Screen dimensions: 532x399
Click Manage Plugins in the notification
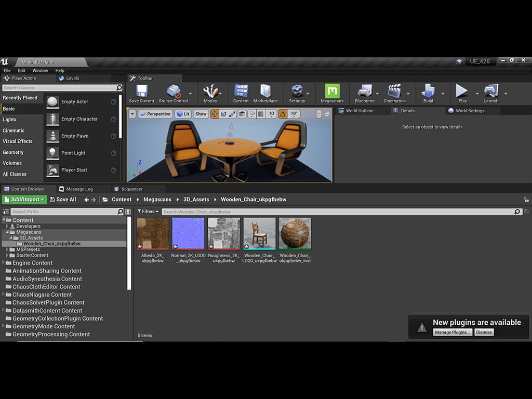(453, 332)
